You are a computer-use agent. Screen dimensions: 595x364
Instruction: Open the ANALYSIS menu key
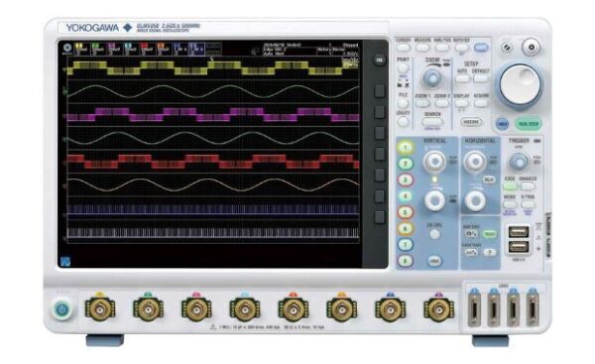(441, 48)
